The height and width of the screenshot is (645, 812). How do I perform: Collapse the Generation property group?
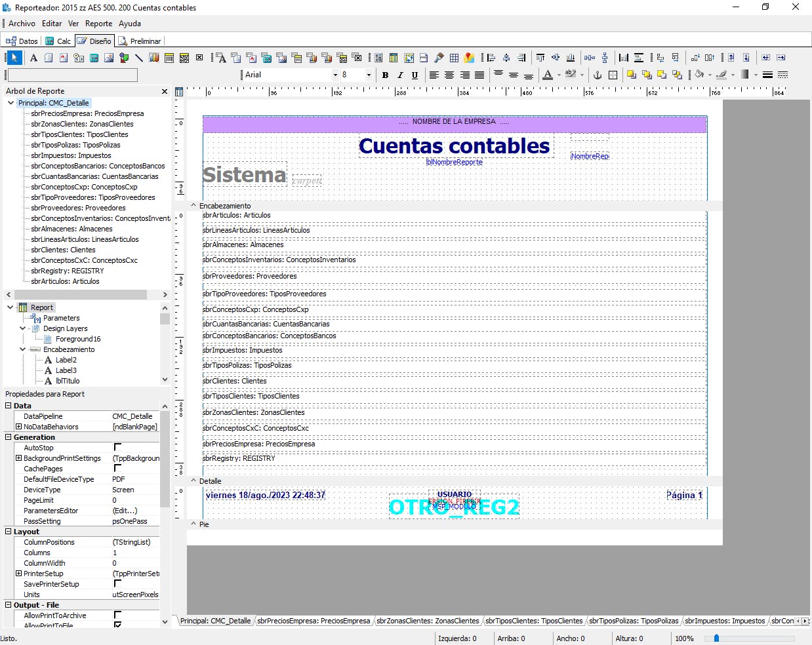point(9,437)
